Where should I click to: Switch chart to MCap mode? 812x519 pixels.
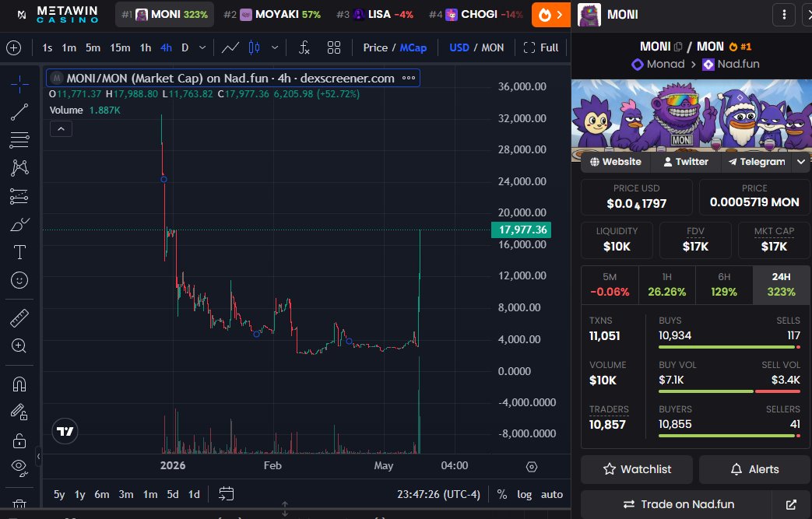(413, 47)
